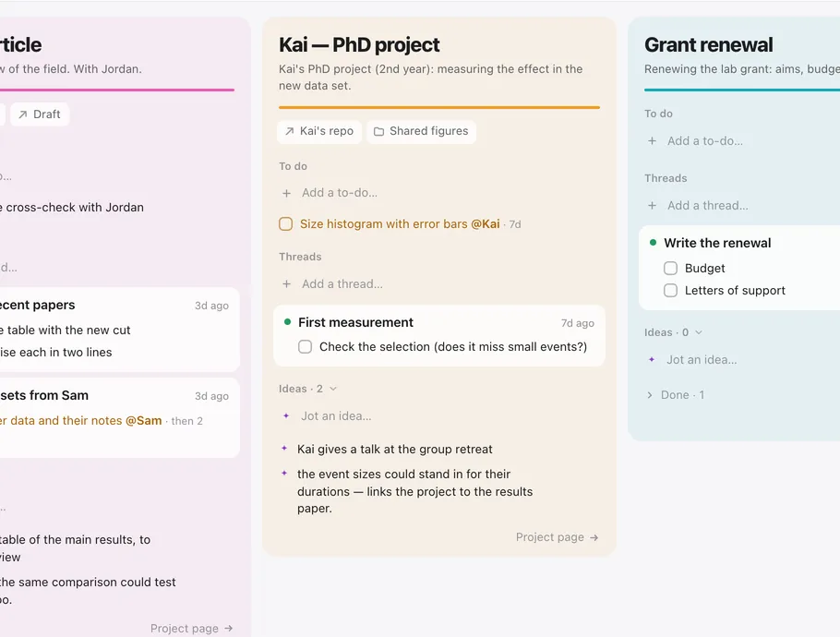Click the Shared figures folder icon
Viewport: 840px width, 637px height.
click(378, 131)
